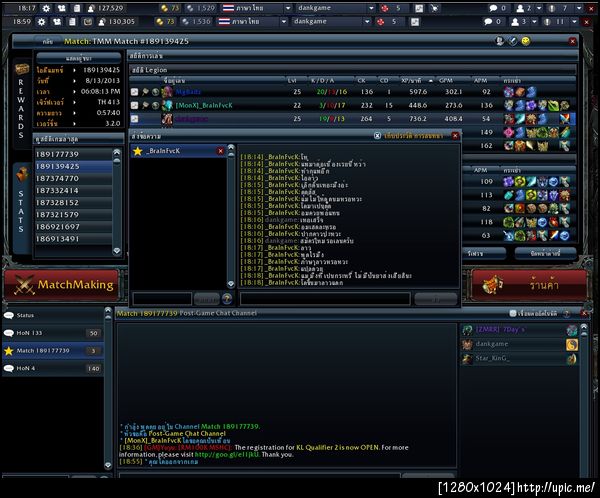Viewport: 600px width, 498px height.
Task: Open MatchMaking button
Action: point(61,285)
